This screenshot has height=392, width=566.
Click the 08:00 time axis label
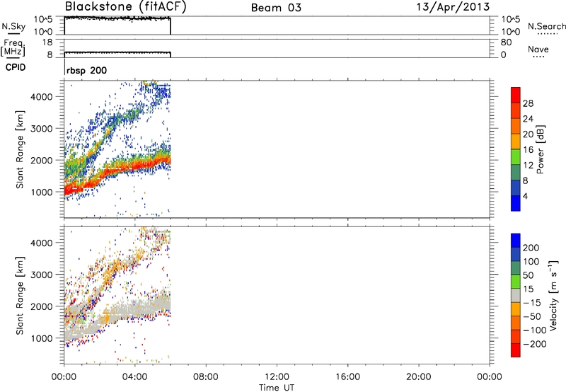point(206,377)
